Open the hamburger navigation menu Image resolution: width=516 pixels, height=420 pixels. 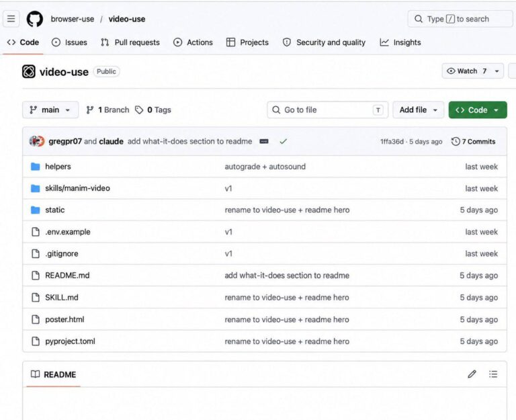11,19
